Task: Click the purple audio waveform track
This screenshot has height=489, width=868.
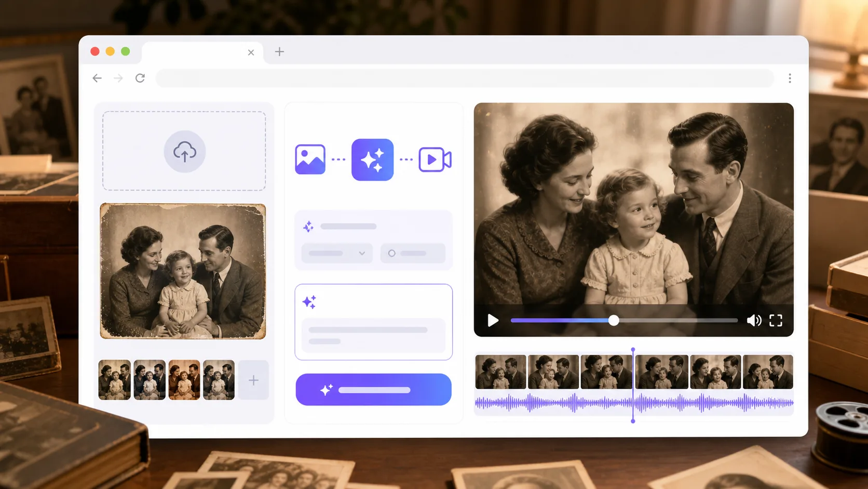Action: [634, 403]
